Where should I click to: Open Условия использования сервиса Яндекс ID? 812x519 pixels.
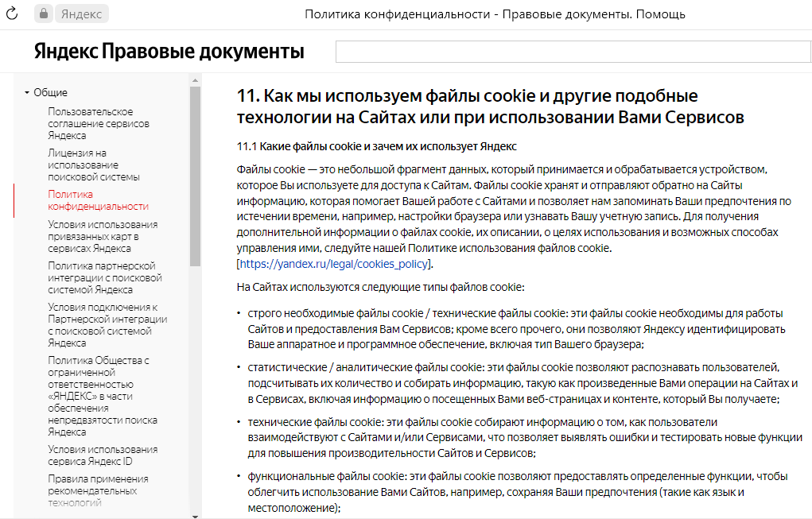tap(103, 455)
